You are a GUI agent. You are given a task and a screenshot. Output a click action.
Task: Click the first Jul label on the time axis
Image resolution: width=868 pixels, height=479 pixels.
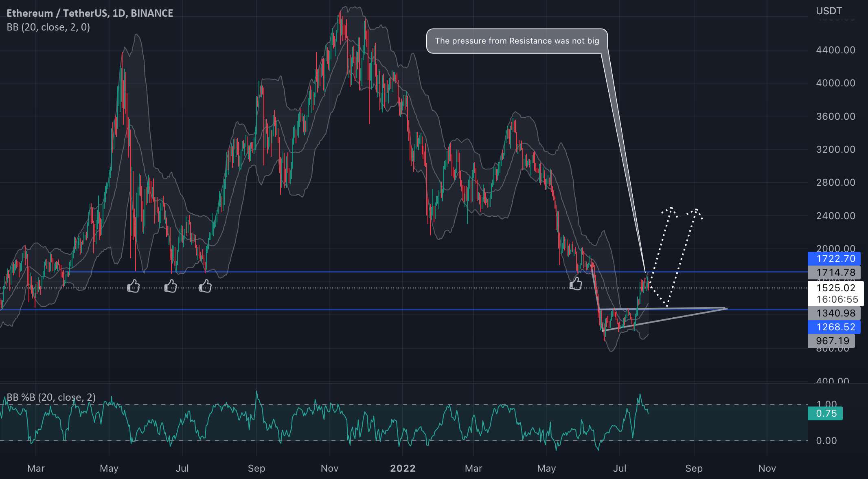tap(182, 468)
